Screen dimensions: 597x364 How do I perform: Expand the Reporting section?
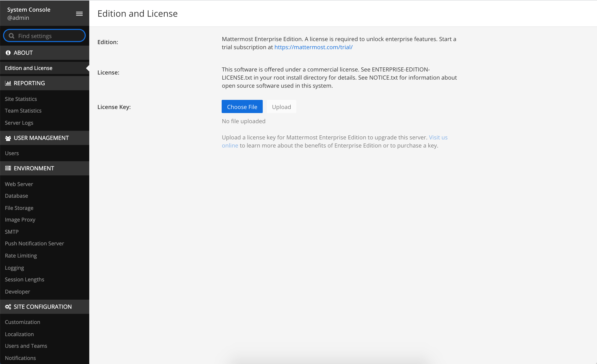[44, 83]
